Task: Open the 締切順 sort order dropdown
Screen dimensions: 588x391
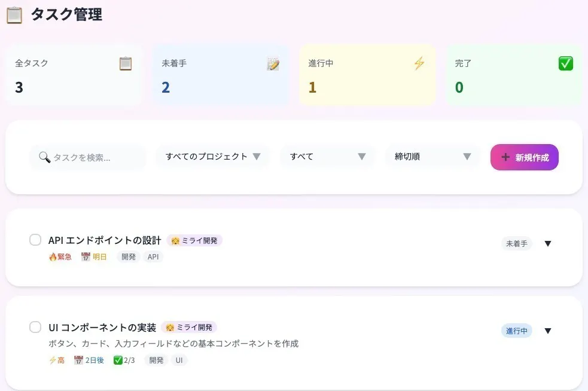Action: click(x=432, y=157)
